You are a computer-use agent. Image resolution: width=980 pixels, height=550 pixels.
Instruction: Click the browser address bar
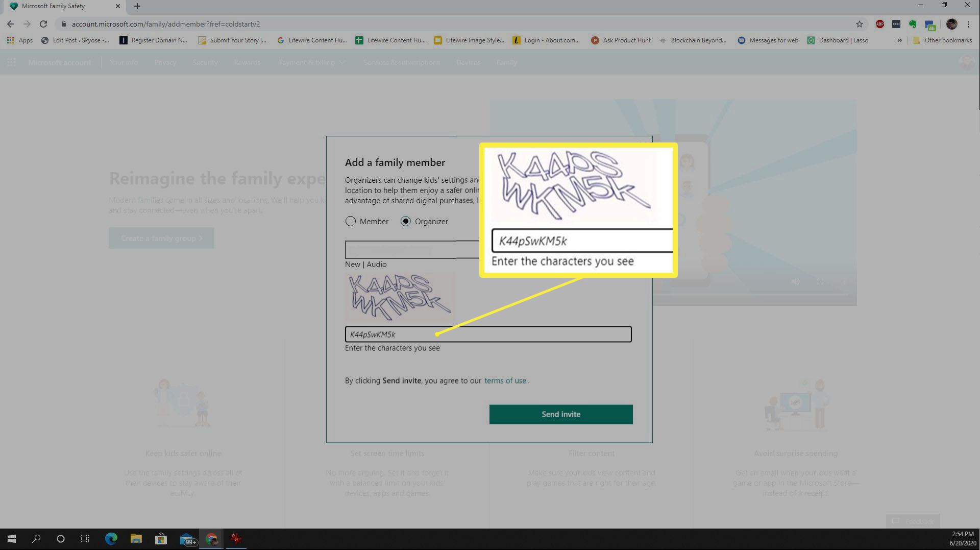[454, 24]
